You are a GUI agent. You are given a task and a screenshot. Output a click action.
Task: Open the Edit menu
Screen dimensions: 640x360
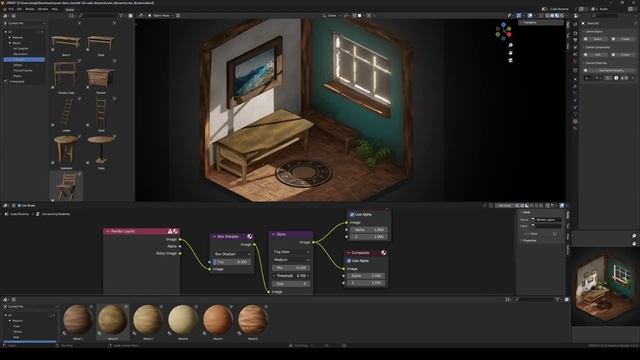(x=19, y=9)
